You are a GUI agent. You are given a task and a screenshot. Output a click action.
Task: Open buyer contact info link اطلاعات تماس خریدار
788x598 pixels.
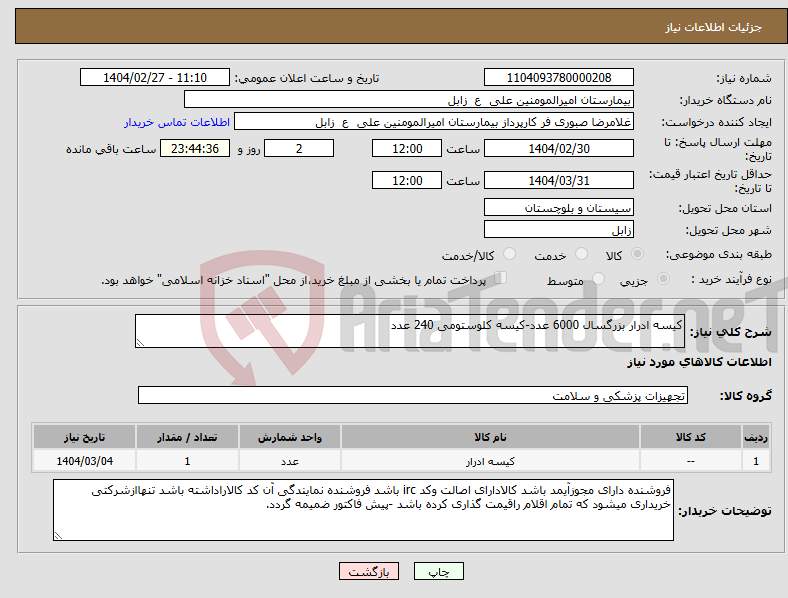point(177,123)
